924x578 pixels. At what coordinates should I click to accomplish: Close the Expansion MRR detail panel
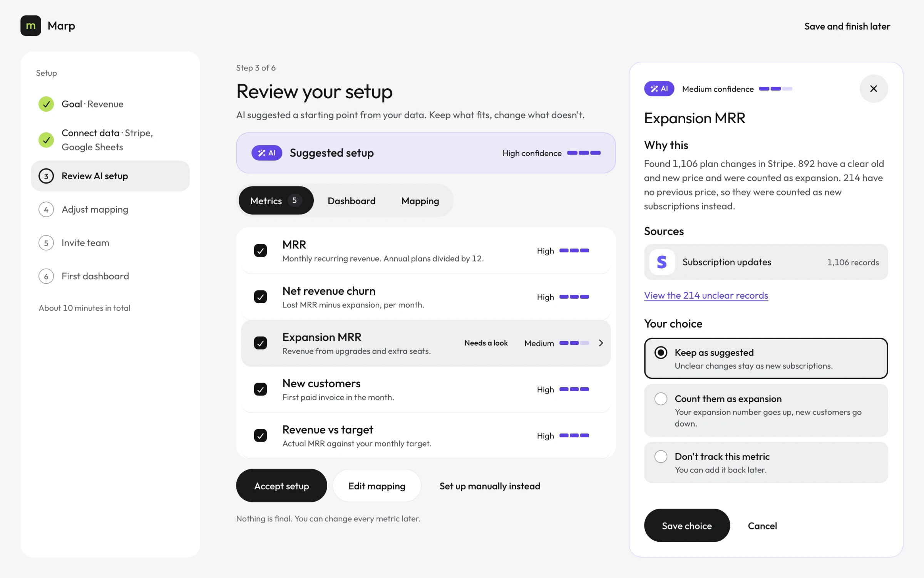(x=874, y=89)
